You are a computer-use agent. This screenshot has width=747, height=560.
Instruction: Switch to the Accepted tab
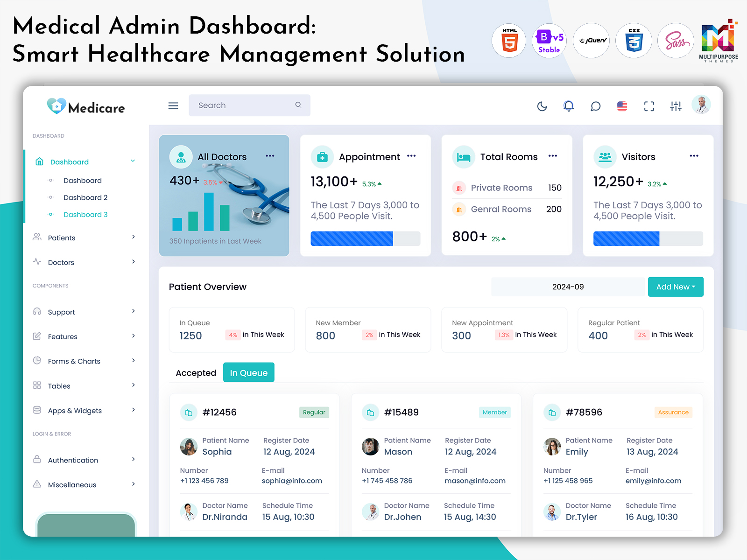click(196, 373)
